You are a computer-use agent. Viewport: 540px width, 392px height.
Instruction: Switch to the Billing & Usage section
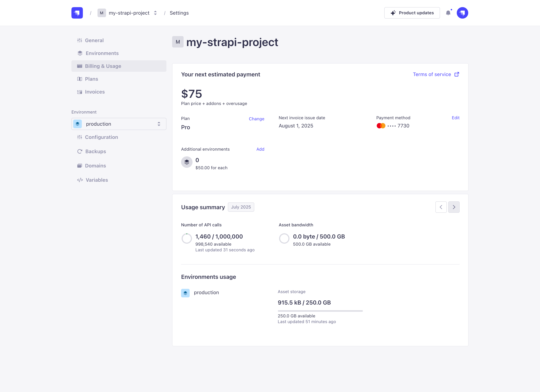click(x=103, y=66)
